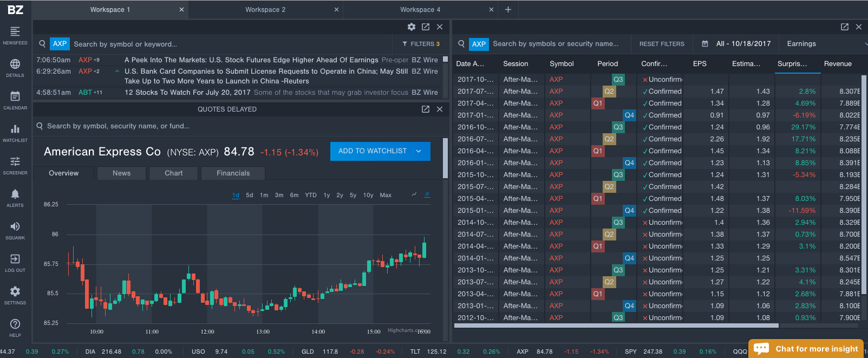Close the Workspace 4 tab
868x358 pixels.
[491, 9]
